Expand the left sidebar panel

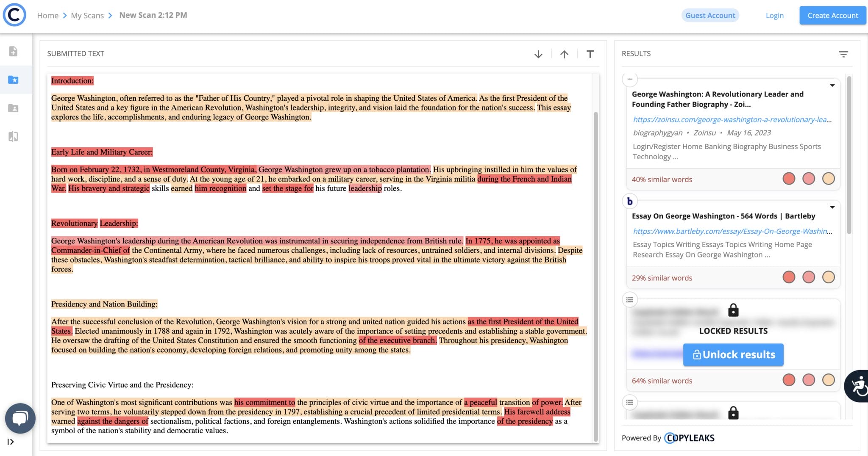click(x=11, y=442)
